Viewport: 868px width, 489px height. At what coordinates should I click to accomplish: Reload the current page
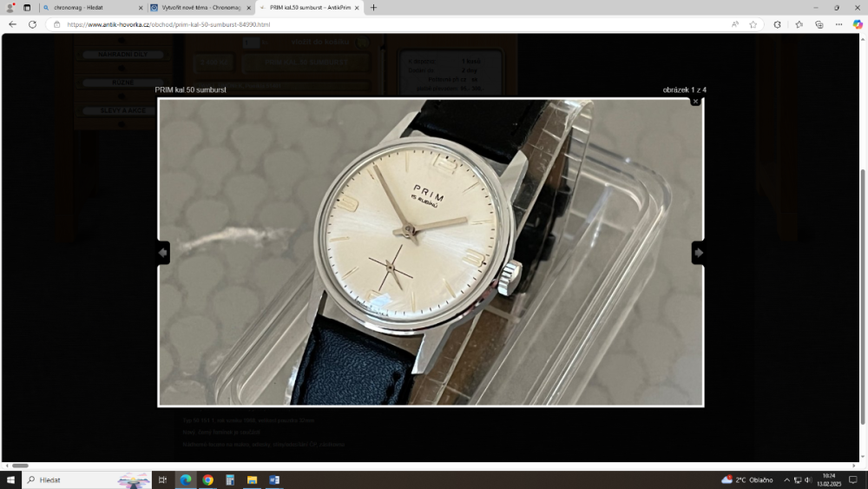(x=32, y=24)
